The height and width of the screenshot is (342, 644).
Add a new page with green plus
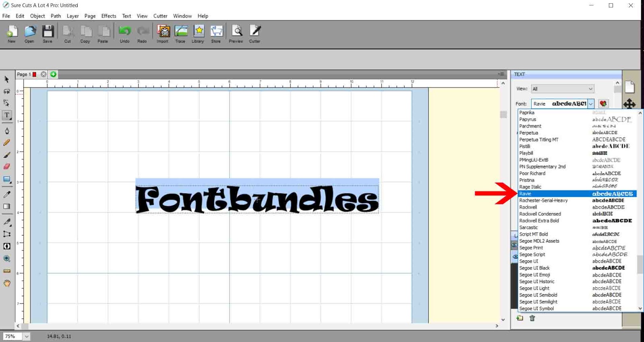click(x=53, y=74)
